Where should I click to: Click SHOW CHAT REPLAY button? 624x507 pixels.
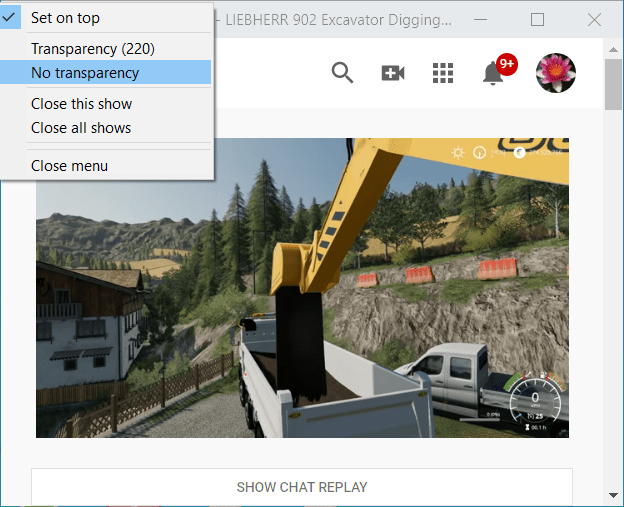[x=302, y=487]
